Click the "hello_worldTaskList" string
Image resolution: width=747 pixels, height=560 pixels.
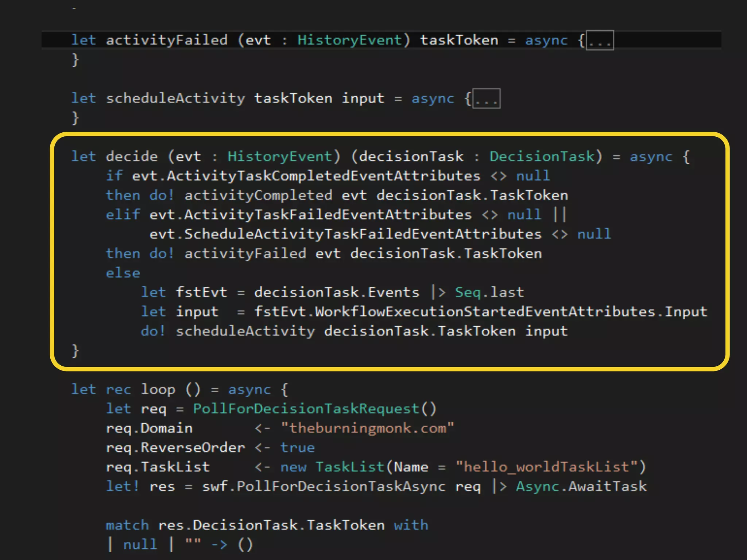(x=546, y=467)
